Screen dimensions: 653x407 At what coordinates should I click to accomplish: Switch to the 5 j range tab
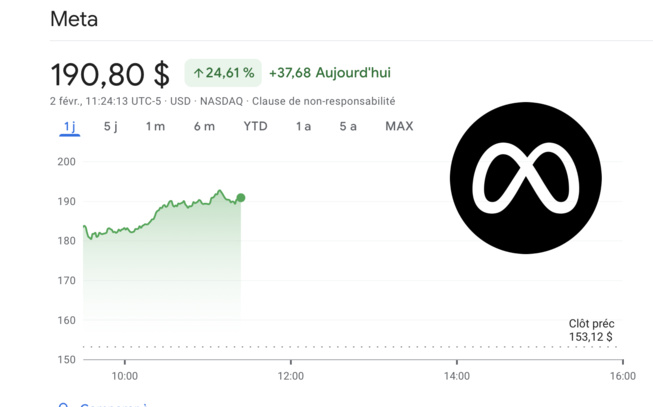point(110,126)
